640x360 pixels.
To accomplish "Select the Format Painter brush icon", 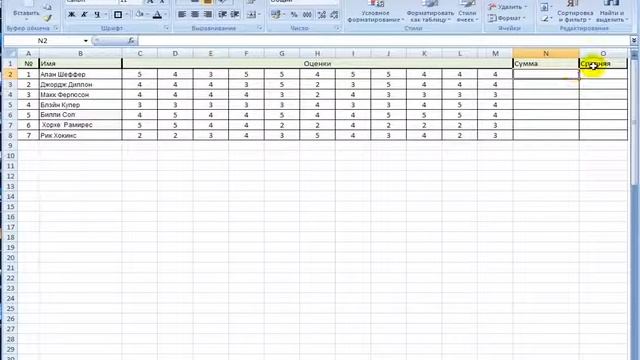I will (x=48, y=18).
